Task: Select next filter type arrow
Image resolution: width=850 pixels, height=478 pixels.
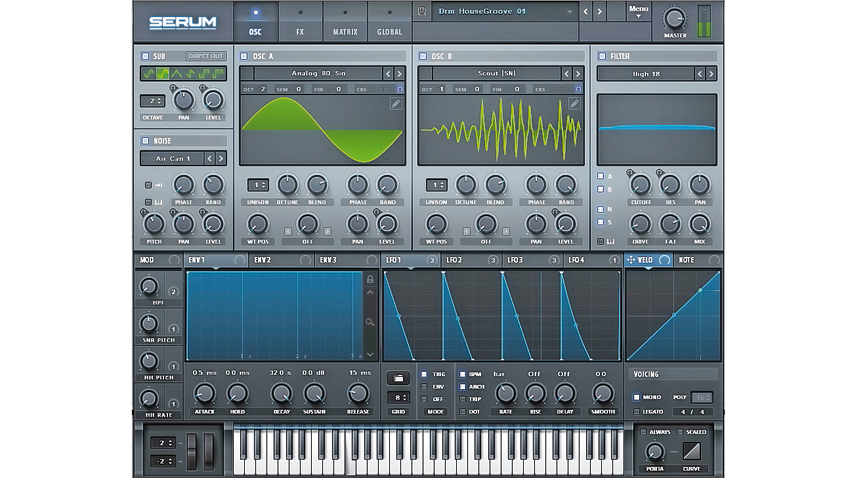Action: tap(711, 74)
